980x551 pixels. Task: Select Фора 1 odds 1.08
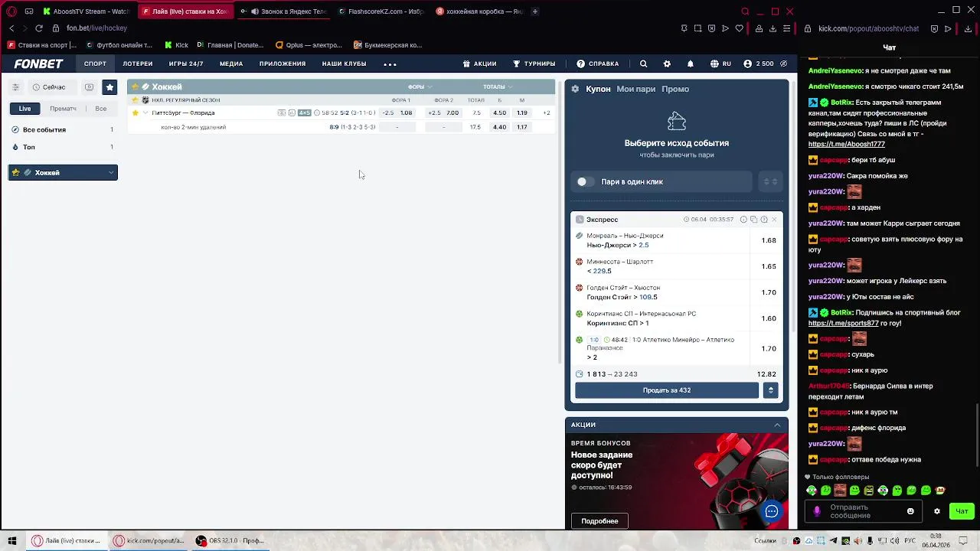point(407,112)
